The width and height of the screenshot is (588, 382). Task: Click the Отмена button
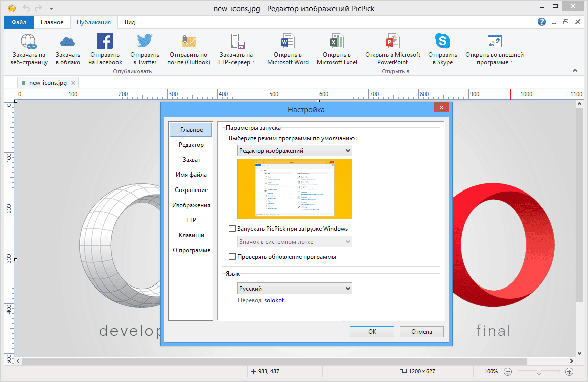coord(421,332)
